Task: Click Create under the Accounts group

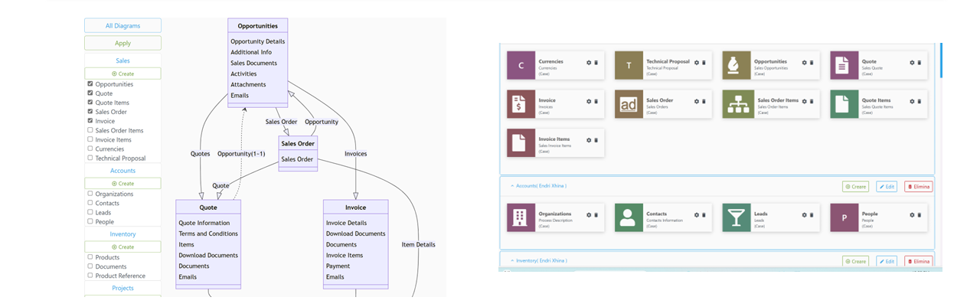Action: coord(122,184)
